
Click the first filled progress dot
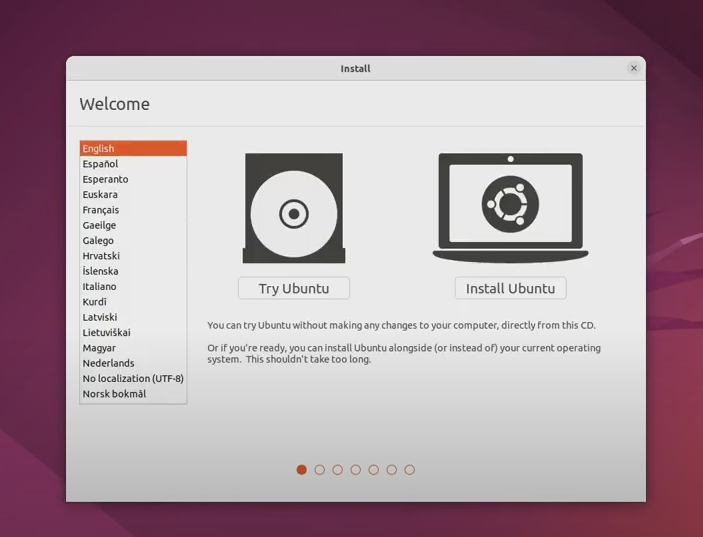(302, 470)
